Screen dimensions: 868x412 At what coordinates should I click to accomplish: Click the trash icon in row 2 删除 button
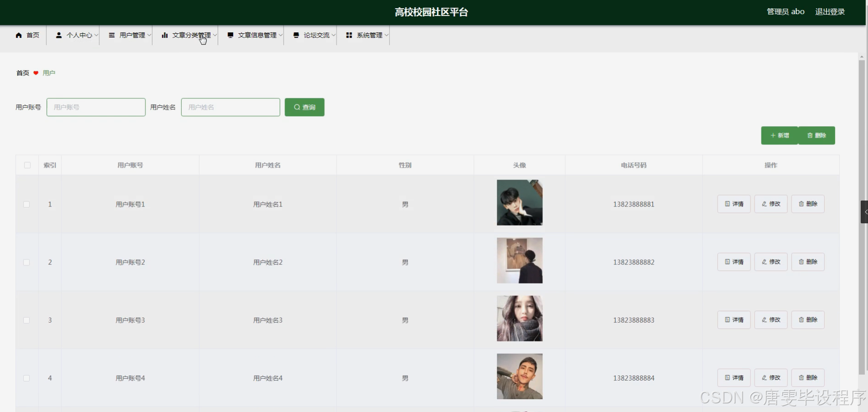(801, 262)
